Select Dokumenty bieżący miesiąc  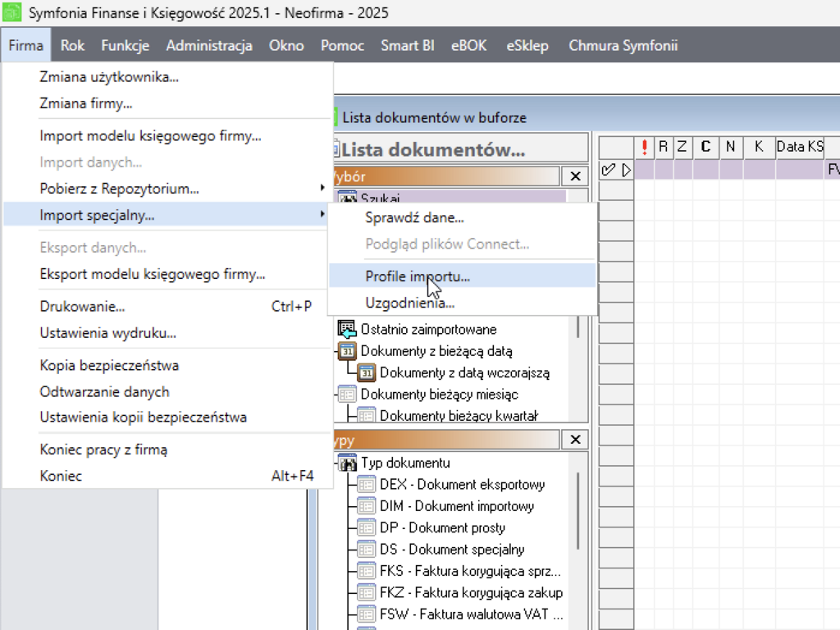(440, 395)
